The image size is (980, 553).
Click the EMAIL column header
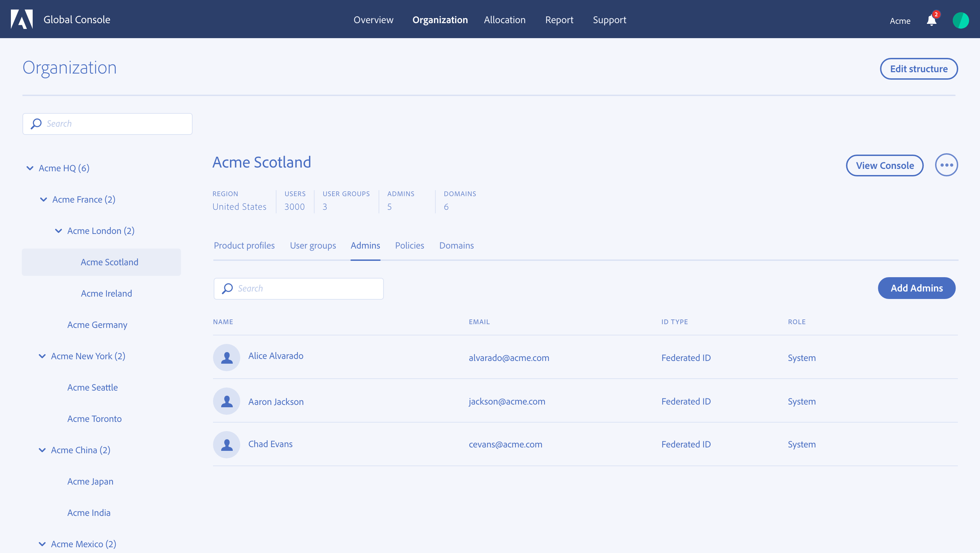coord(479,321)
